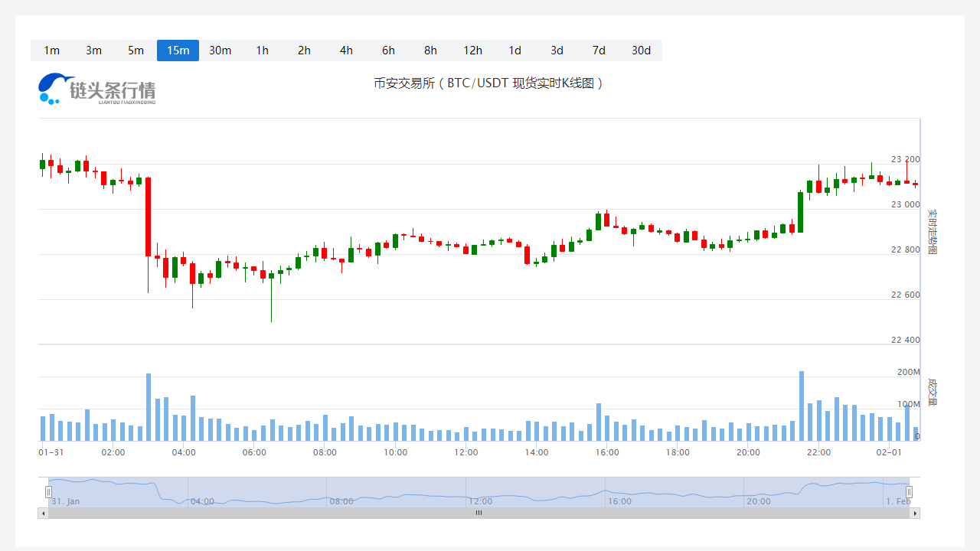This screenshot has height=551, width=980.
Task: Click the tallest volume bar near 22:00
Action: pos(801,406)
